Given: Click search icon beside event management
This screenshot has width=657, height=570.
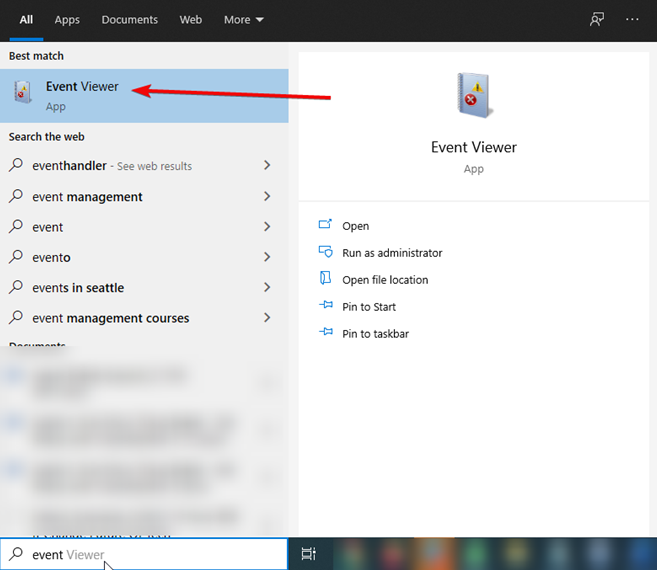Looking at the screenshot, I should click(16, 196).
